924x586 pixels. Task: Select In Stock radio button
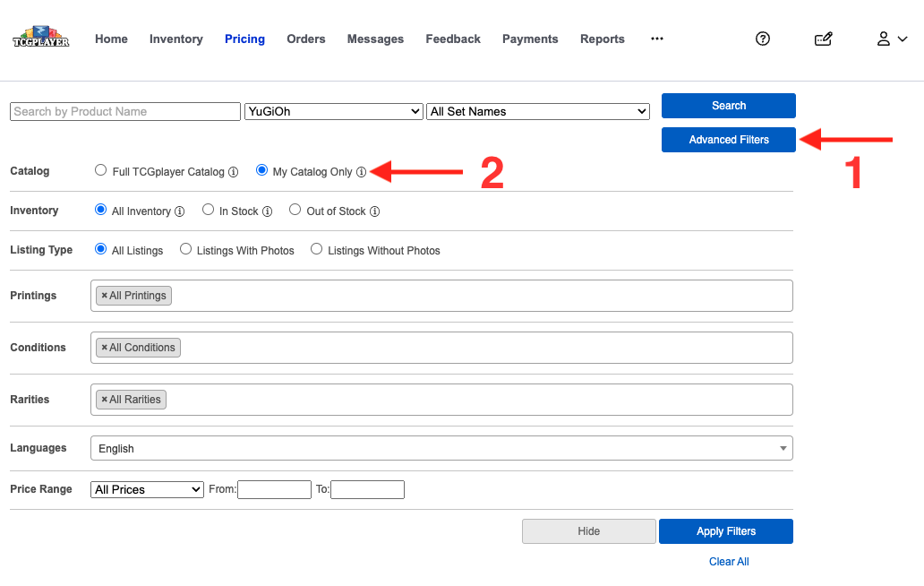(x=208, y=210)
